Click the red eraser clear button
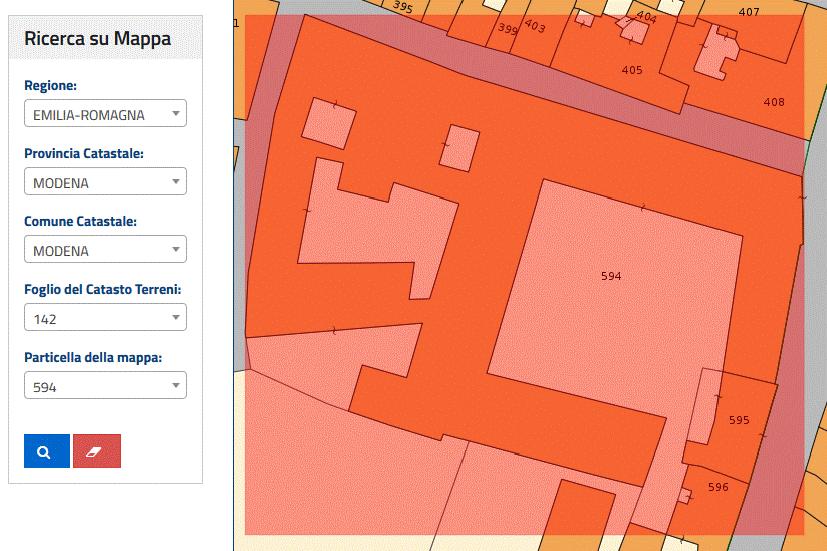The image size is (827, 551). [97, 451]
